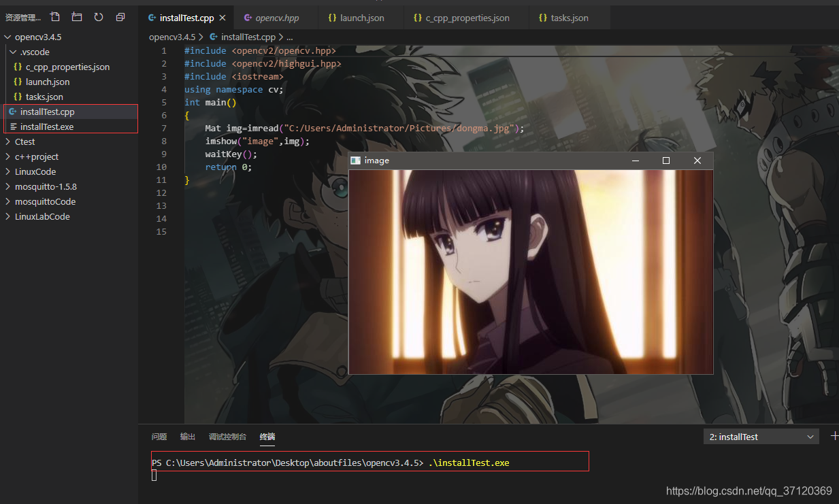Click the #include <iostream> line
This screenshot has height=504, width=839.
click(233, 76)
